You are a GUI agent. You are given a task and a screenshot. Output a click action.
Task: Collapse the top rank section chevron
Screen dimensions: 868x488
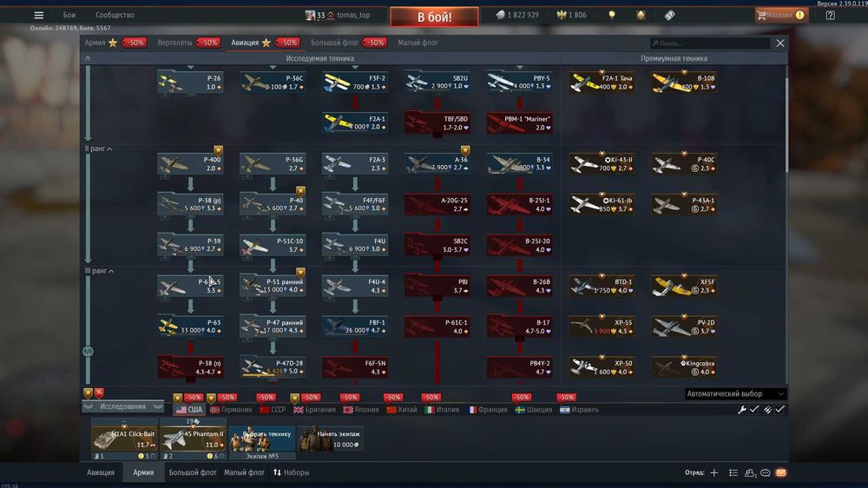point(88,58)
